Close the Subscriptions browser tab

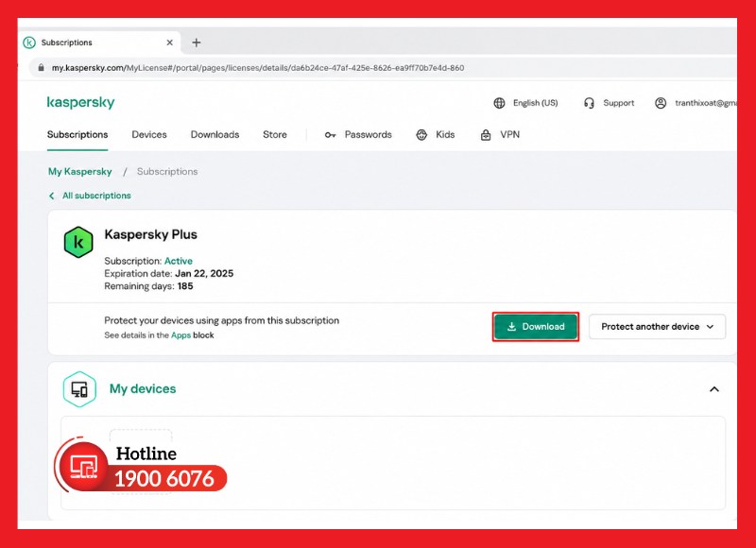click(170, 43)
